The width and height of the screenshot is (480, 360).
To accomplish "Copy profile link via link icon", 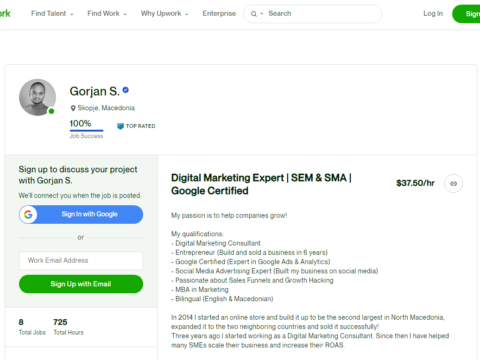I will [453, 183].
